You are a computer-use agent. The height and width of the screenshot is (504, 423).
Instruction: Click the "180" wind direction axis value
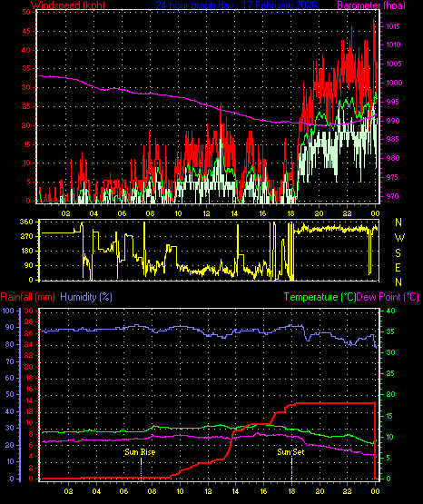26,251
